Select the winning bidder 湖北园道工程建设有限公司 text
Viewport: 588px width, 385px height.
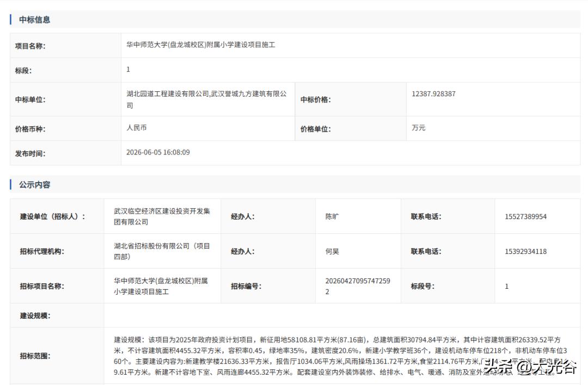pos(168,94)
